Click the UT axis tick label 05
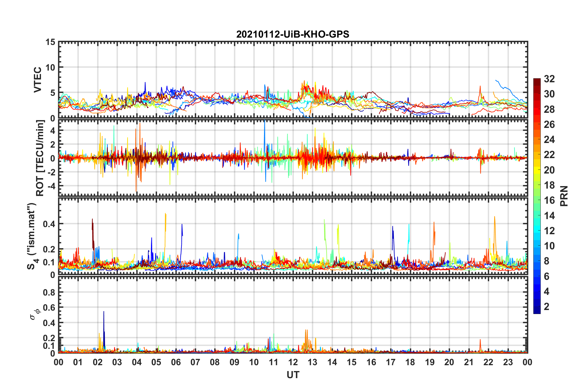Image resolution: width=586 pixels, height=392 pixels. [x=156, y=362]
